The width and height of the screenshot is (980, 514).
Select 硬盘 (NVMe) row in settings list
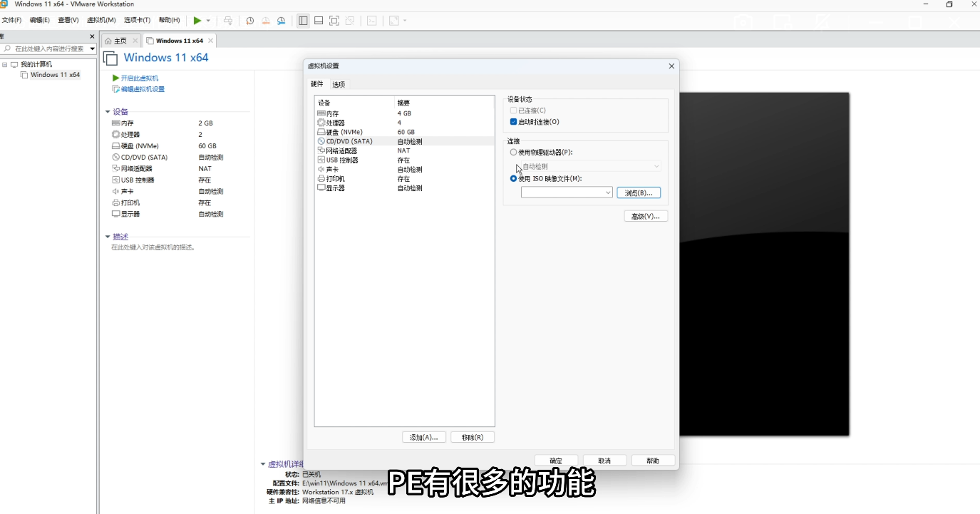(404, 132)
